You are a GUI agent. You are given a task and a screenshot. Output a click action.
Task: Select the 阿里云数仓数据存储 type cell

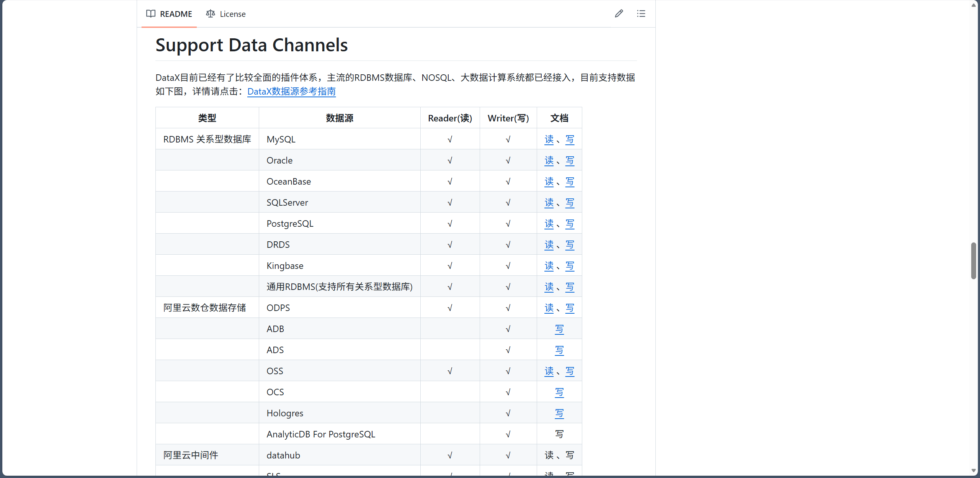(x=207, y=308)
